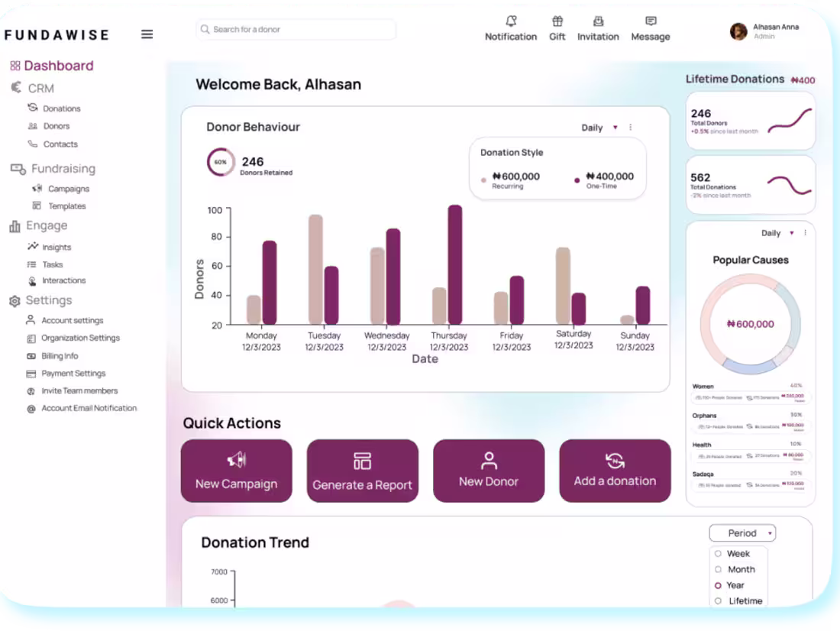Click inside the donor search field
840x631 pixels.
tap(296, 29)
